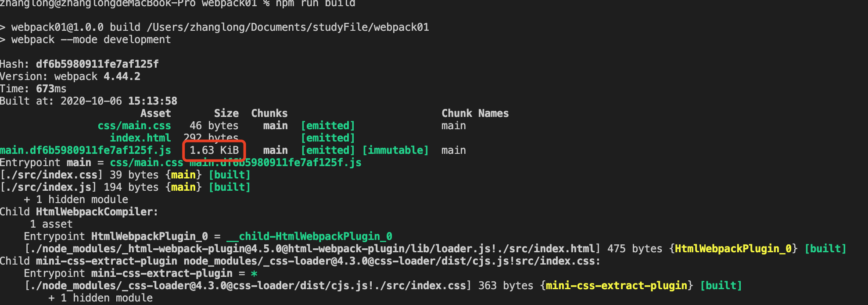The width and height of the screenshot is (868, 305).
Task: Click the '1 asset' line
Action: point(51,224)
